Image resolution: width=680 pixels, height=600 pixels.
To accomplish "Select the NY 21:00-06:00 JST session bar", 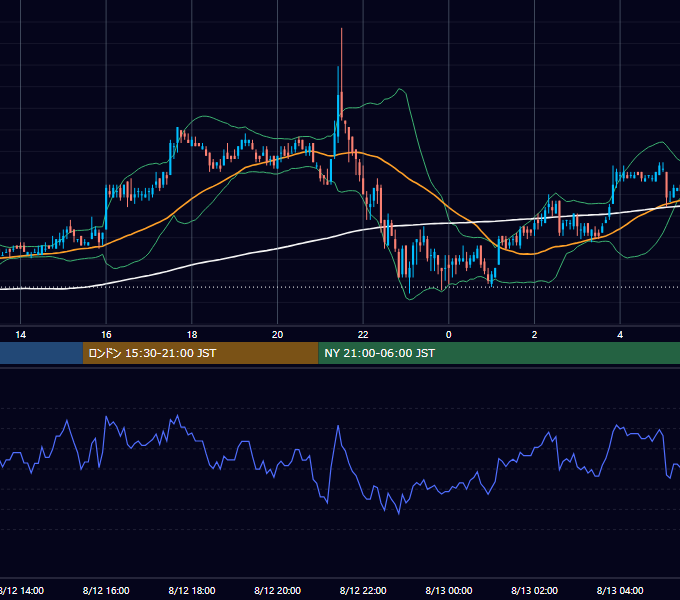I will pos(499,353).
